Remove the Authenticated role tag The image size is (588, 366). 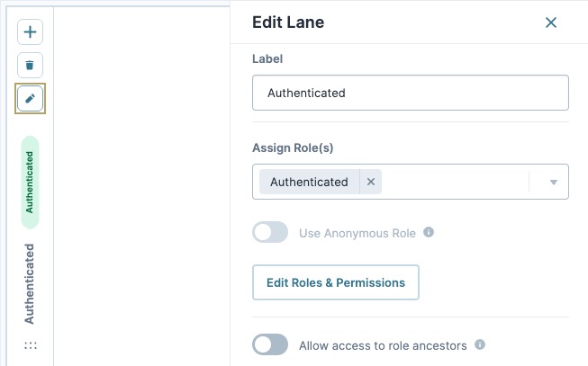click(371, 182)
